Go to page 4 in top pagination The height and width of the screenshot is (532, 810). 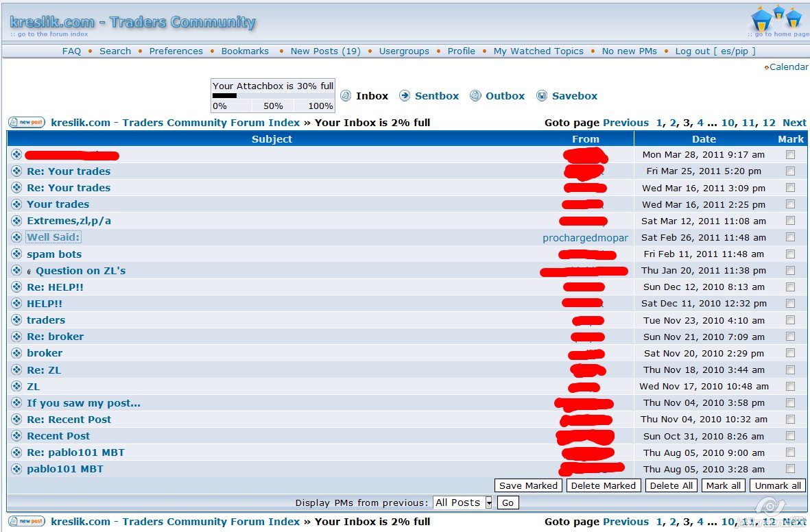coord(700,123)
